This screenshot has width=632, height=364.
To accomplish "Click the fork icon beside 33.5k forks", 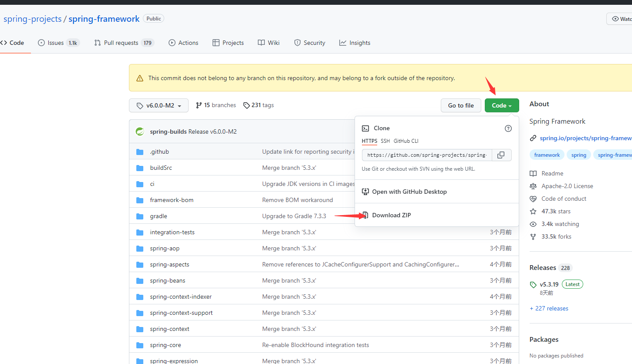I will click(x=533, y=236).
